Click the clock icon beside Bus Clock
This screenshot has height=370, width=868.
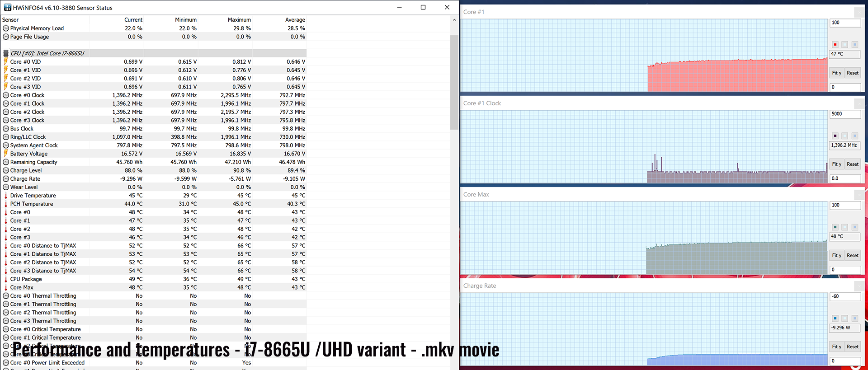6,129
